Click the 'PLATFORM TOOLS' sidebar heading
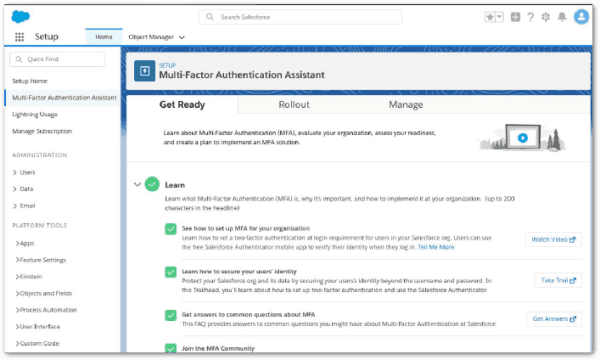The height and width of the screenshot is (360, 600). pyautogui.click(x=39, y=225)
